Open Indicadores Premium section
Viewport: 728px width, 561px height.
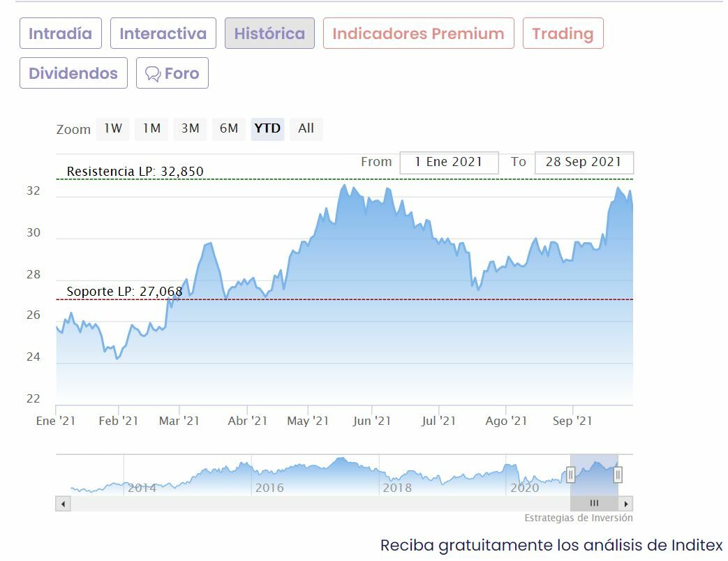click(x=418, y=33)
